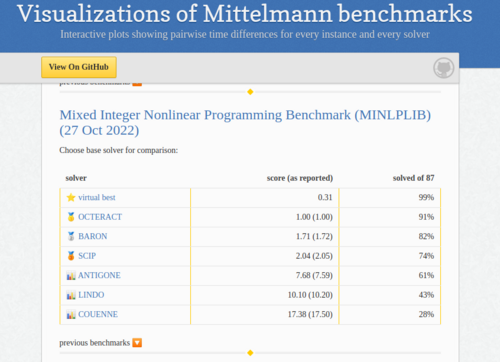
Task: Expand previous benchmarks below the solver table
Action: click(137, 343)
